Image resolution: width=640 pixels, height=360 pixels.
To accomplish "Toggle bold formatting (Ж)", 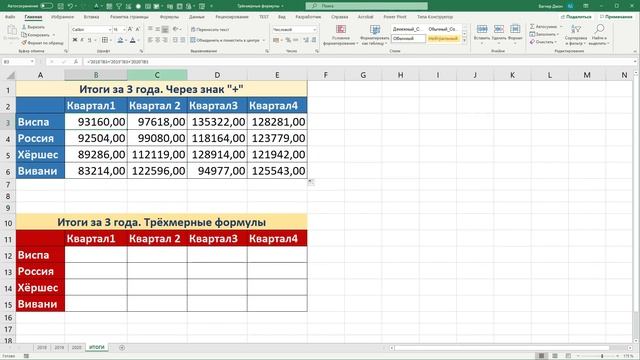I will coord(75,40).
